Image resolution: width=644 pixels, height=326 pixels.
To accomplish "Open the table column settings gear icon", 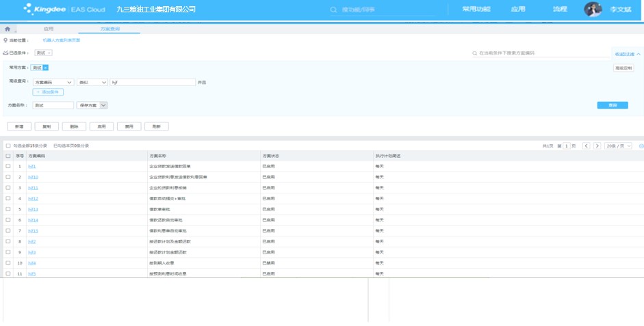I will tap(641, 146).
